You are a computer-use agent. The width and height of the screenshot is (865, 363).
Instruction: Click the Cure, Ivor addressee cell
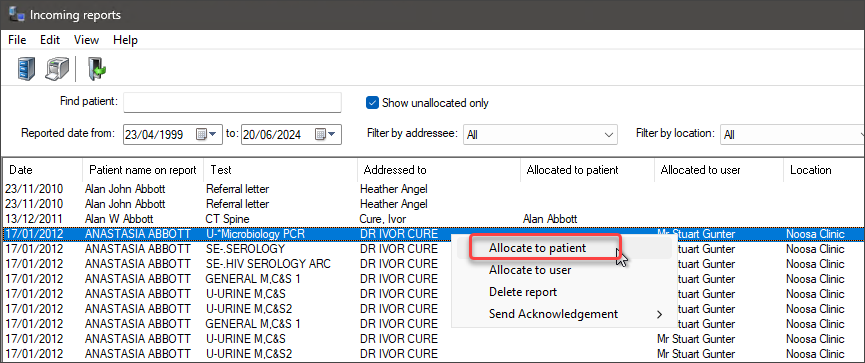point(383,219)
